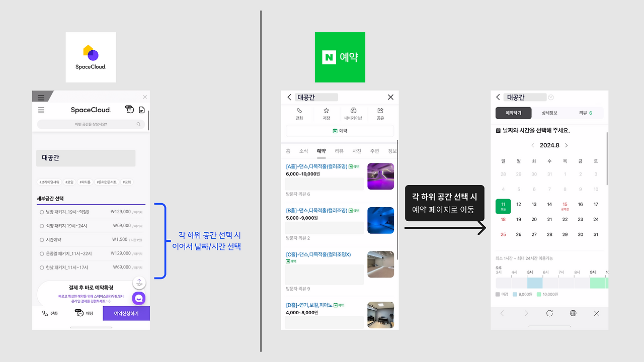Tap the N 예약 button below action icons
Viewport: 644px width, 362px height.
pyautogui.click(x=340, y=131)
